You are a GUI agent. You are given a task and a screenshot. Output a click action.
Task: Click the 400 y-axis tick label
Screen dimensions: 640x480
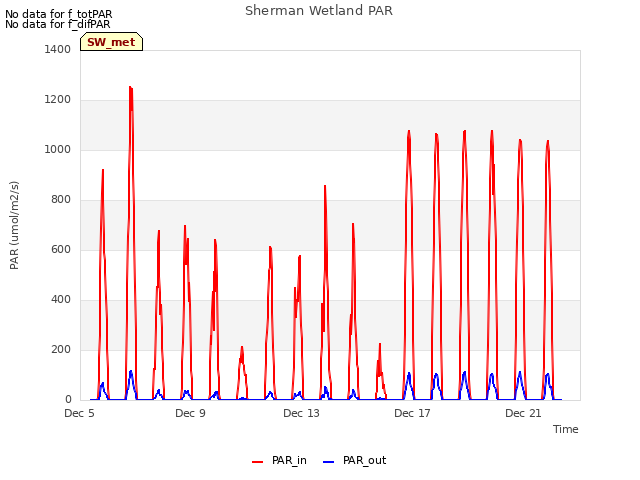(61, 300)
